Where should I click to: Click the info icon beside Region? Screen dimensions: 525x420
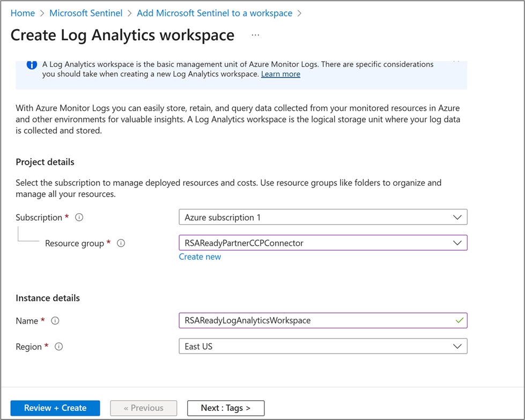coord(59,347)
